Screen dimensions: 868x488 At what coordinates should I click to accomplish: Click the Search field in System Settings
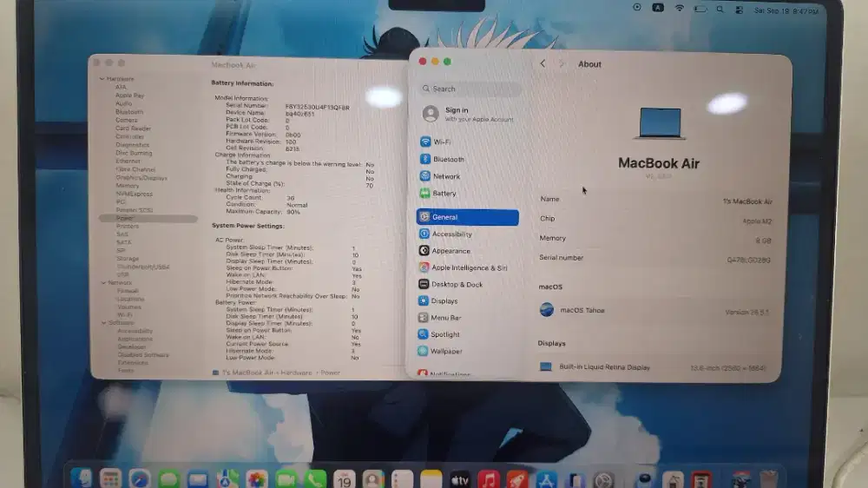coord(470,89)
